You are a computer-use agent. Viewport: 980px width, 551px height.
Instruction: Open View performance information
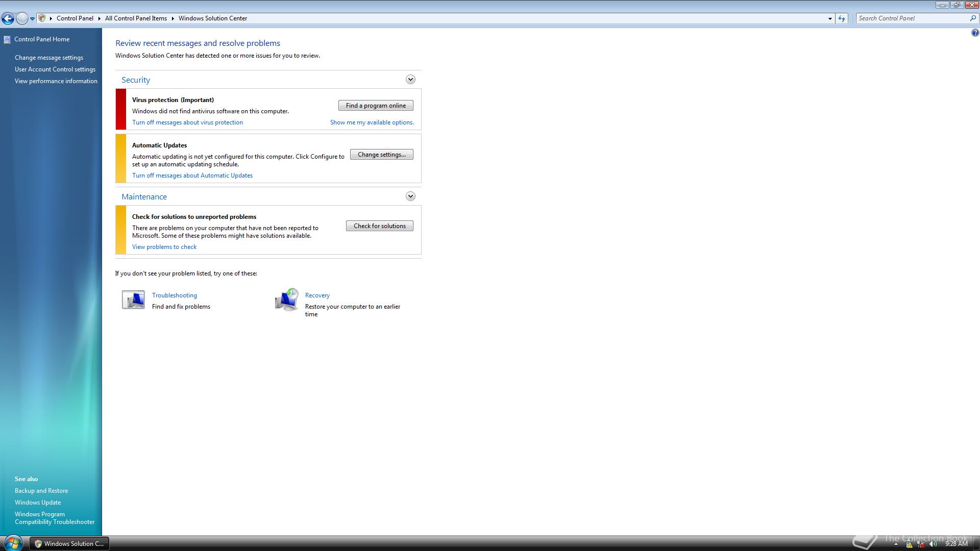pos(56,81)
